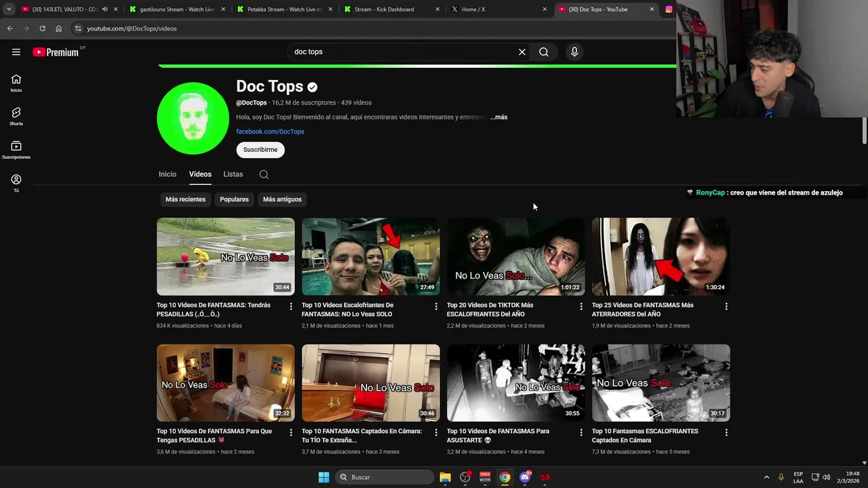The width and height of the screenshot is (868, 488).
Task: Open the channel search magnifier icon
Action: click(264, 174)
